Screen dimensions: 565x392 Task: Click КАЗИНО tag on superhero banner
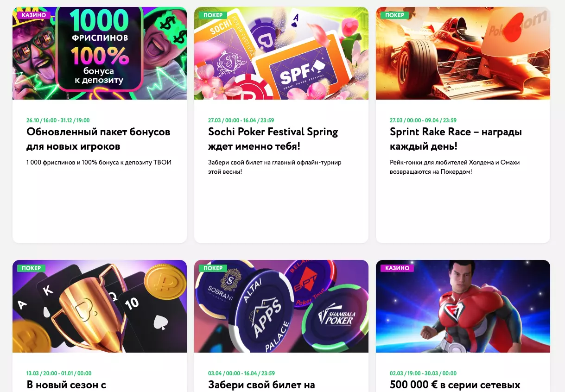click(x=397, y=268)
